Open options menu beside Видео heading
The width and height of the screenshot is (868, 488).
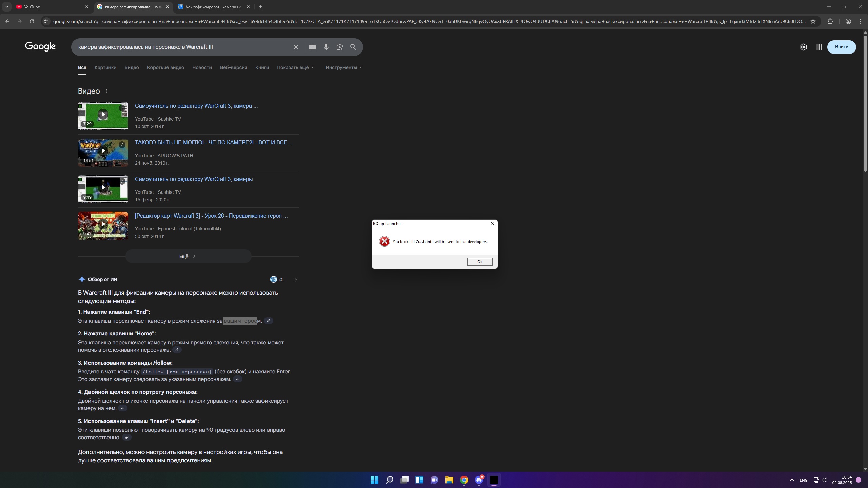pos(107,91)
